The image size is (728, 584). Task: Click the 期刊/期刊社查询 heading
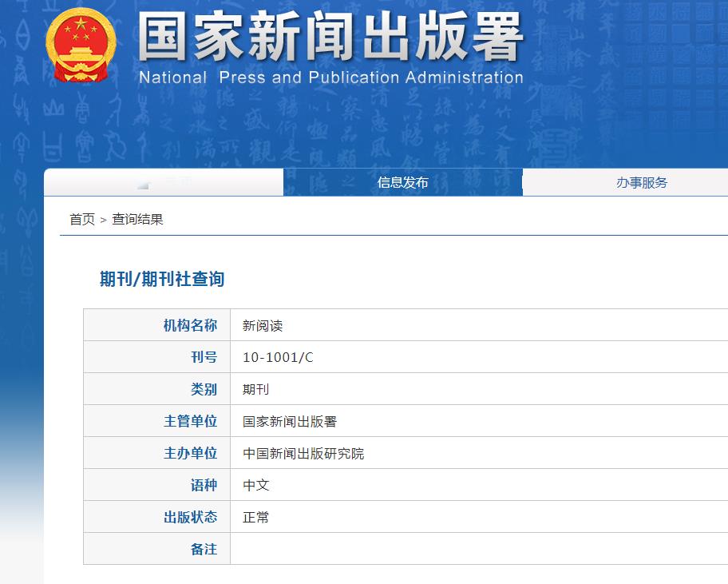[x=160, y=280]
